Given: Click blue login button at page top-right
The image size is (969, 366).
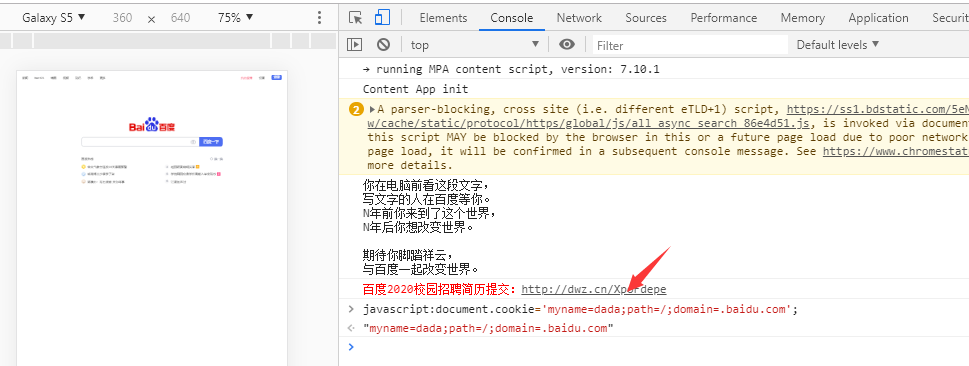Looking at the screenshot, I should pyautogui.click(x=277, y=77).
